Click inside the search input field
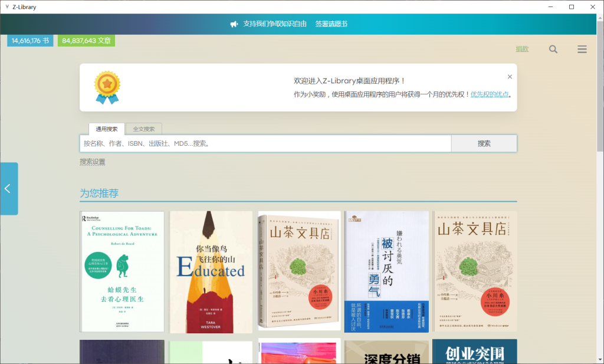Viewport: 604px width, 364px height. 265,143
